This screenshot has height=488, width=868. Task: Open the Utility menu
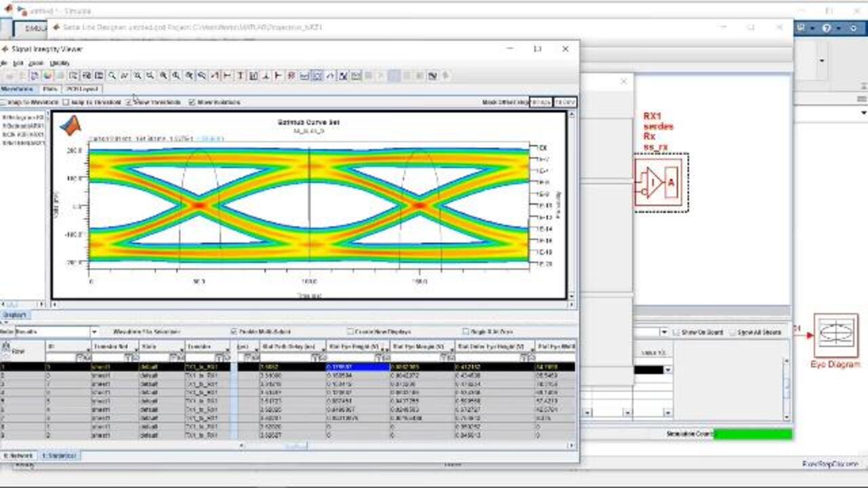(x=60, y=63)
